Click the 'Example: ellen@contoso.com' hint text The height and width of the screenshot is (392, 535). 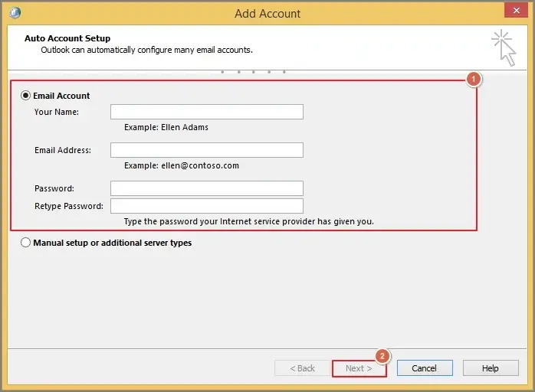tap(182, 165)
